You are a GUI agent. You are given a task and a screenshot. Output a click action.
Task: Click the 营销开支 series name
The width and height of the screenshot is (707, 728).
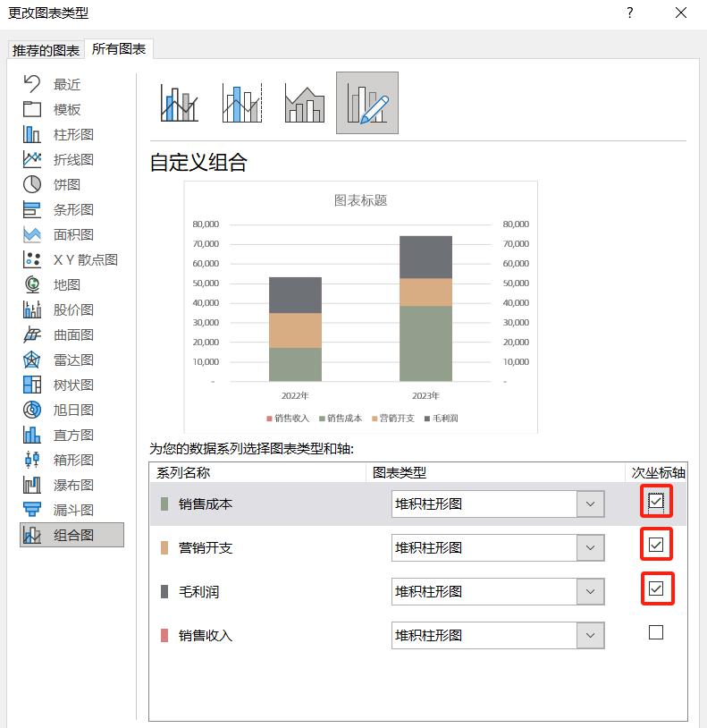[206, 548]
